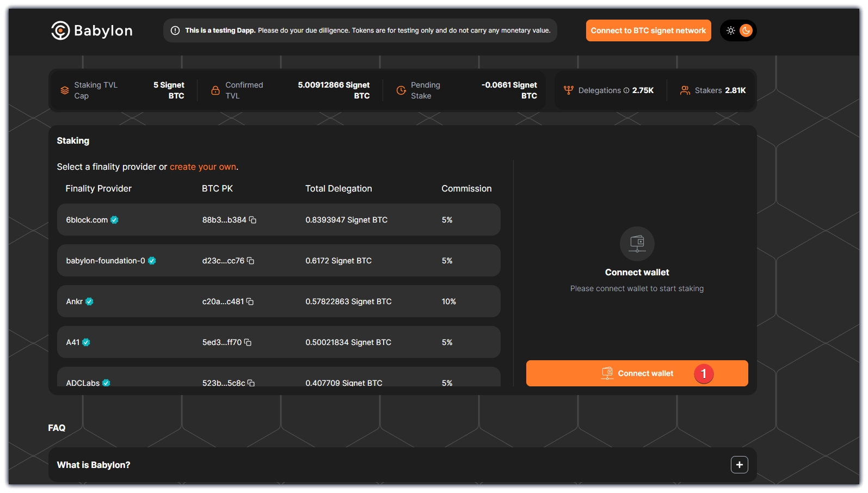The height and width of the screenshot is (493, 868).
Task: Click the wallet icon above Connect wallet heading
Action: (x=637, y=243)
